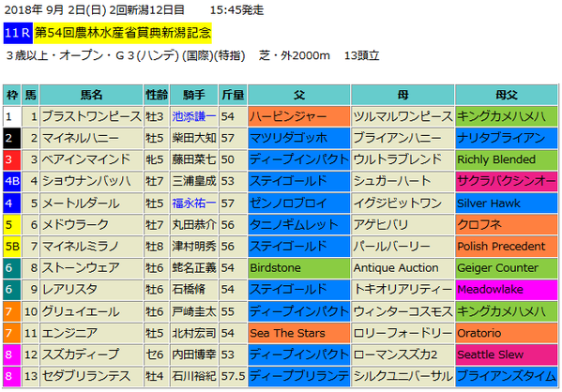
Task: Click broodmare sire クロフネ
Action: click(506, 225)
